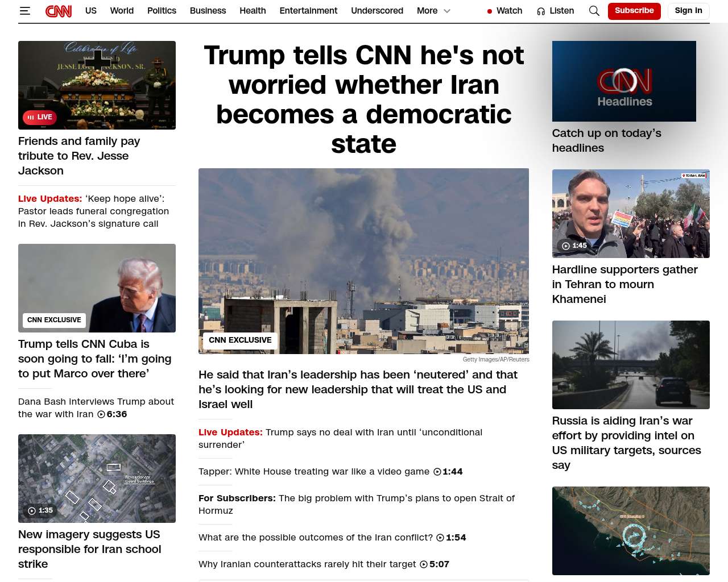The height and width of the screenshot is (582, 728).
Task: Open search via magnifying glass icon
Action: tap(594, 11)
